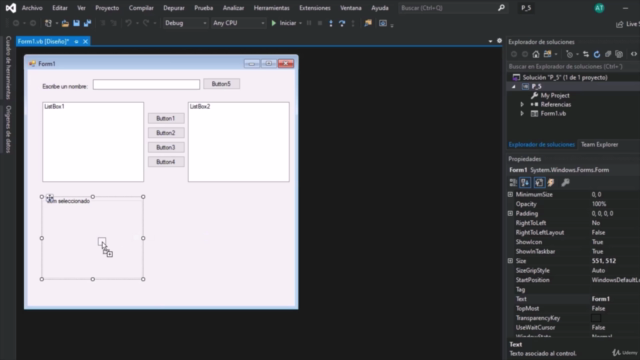Click the Pending Changes Filter clock icon
This screenshot has width=640, height=360.
click(569, 54)
